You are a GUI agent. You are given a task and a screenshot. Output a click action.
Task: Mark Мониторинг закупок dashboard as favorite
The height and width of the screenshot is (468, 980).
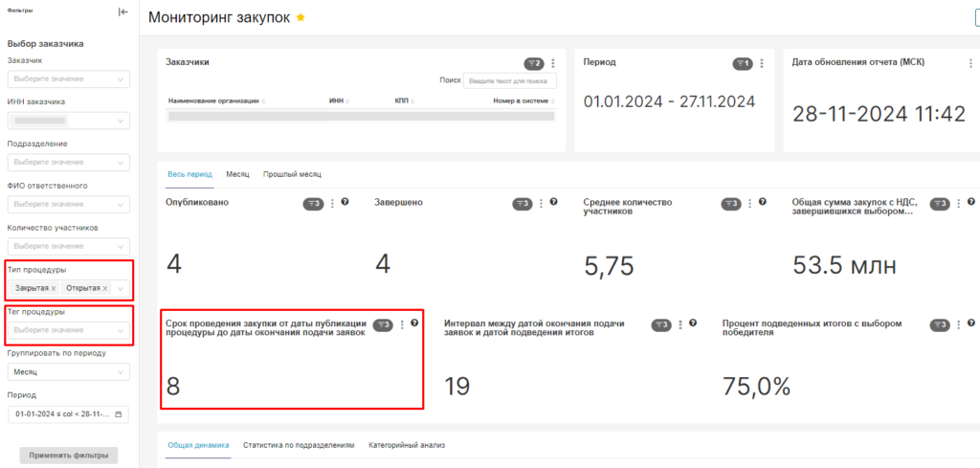(x=301, y=18)
